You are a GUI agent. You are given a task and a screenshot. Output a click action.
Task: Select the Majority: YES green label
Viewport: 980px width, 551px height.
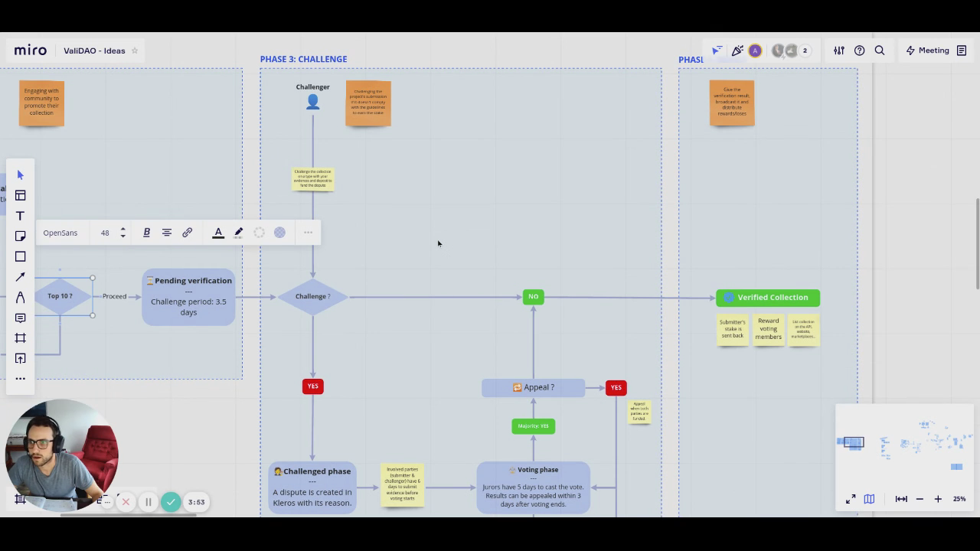(x=533, y=426)
